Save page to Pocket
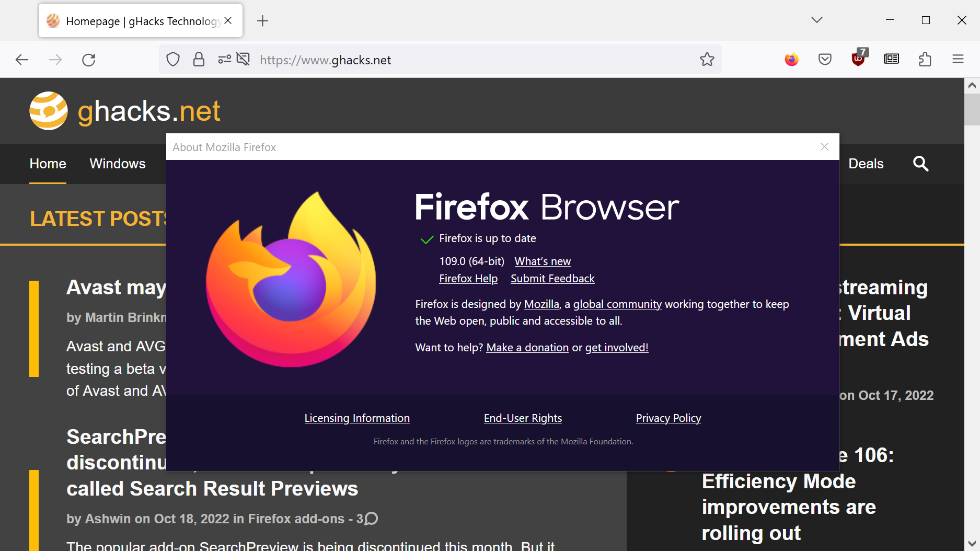The height and width of the screenshot is (551, 980). point(825,60)
